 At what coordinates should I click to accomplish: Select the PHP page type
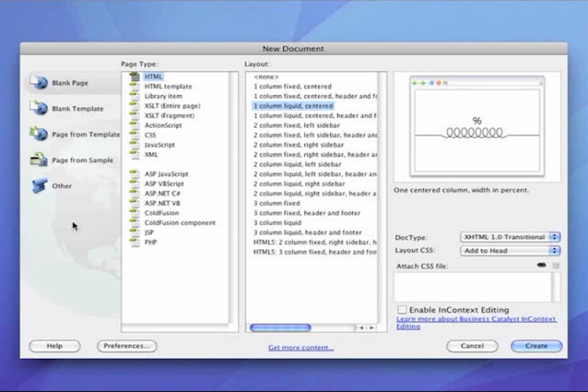click(x=151, y=242)
